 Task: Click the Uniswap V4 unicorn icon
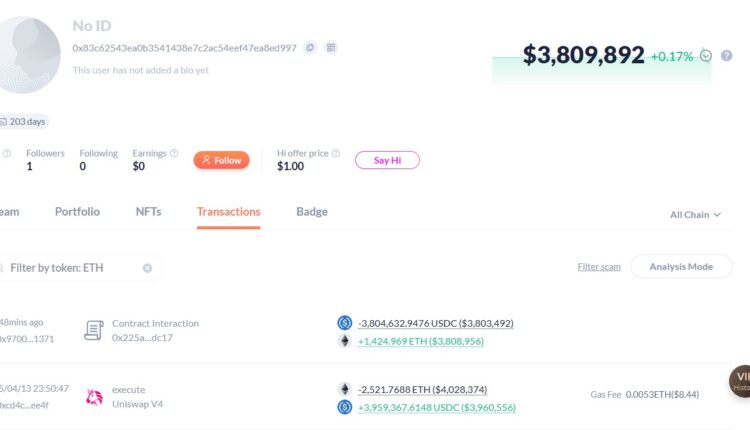pyautogui.click(x=95, y=397)
